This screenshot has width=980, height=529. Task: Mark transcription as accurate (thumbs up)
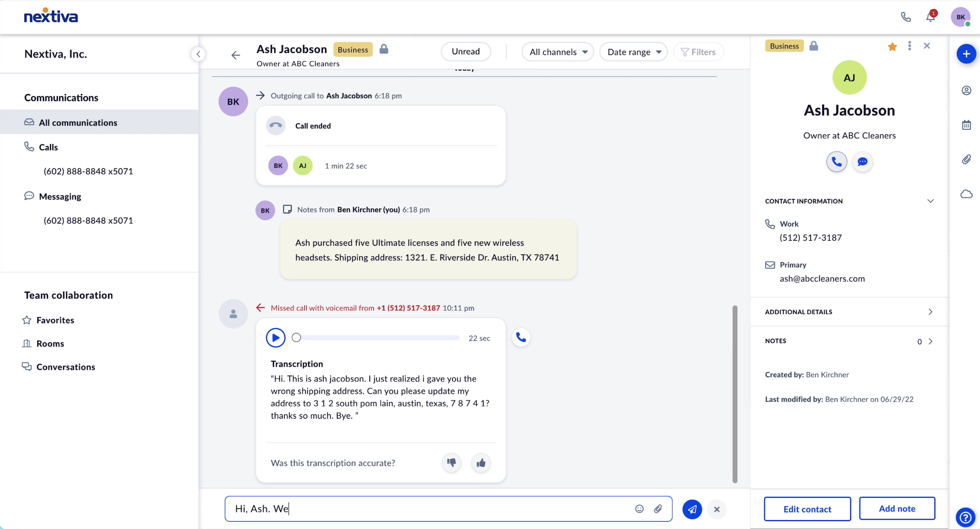[x=481, y=462]
